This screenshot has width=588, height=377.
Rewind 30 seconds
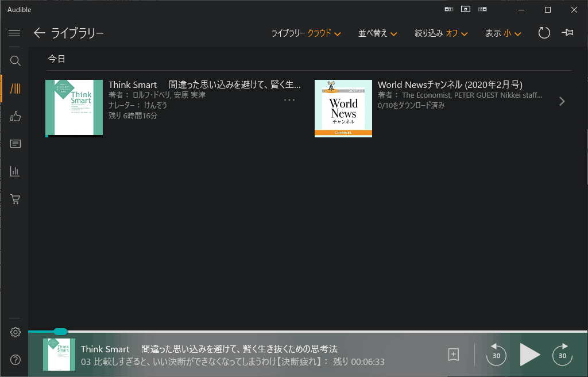pos(496,355)
